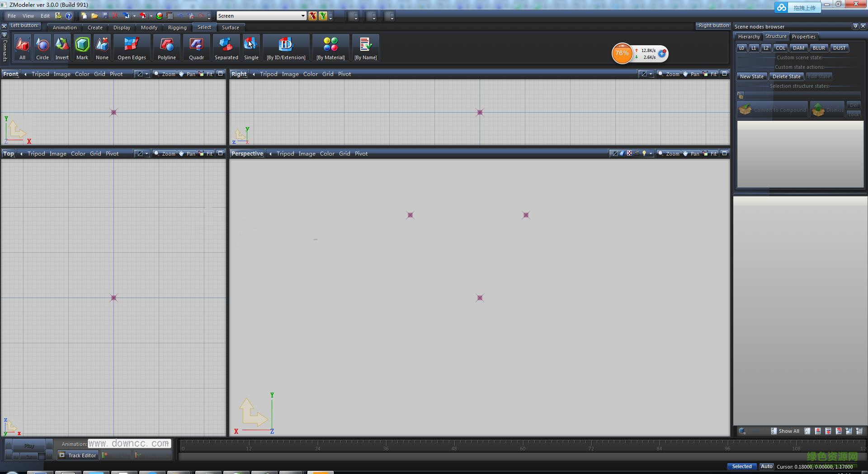Choose the Select All tool
Screen dimensions: 868x474
pyautogui.click(x=22, y=48)
